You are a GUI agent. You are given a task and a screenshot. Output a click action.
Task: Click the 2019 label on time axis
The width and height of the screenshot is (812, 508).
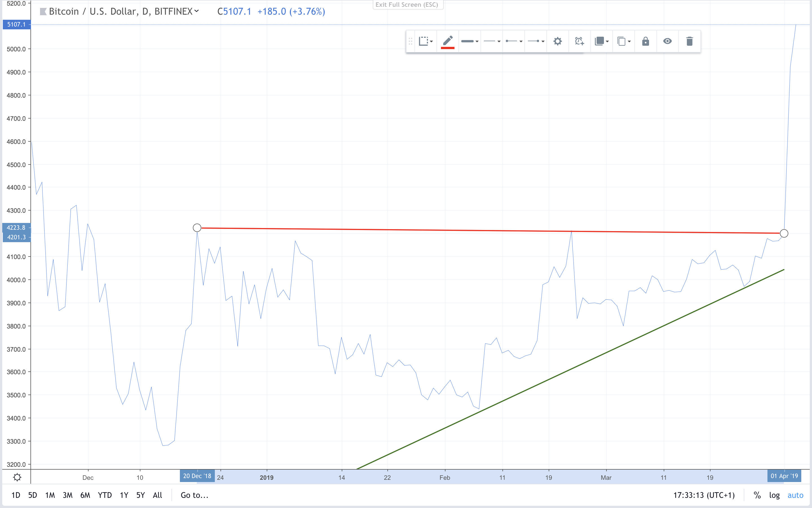[x=267, y=478]
